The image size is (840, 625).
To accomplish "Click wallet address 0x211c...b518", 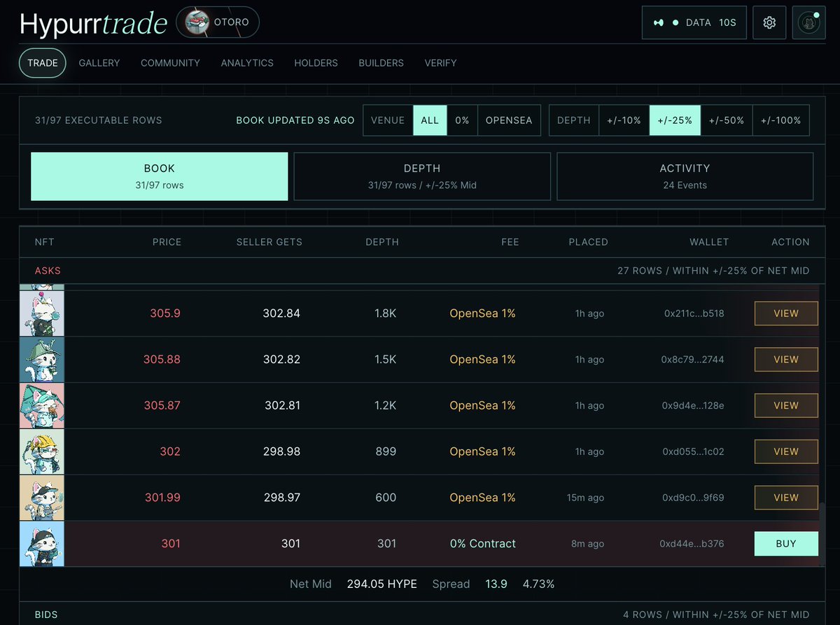I will (694, 314).
